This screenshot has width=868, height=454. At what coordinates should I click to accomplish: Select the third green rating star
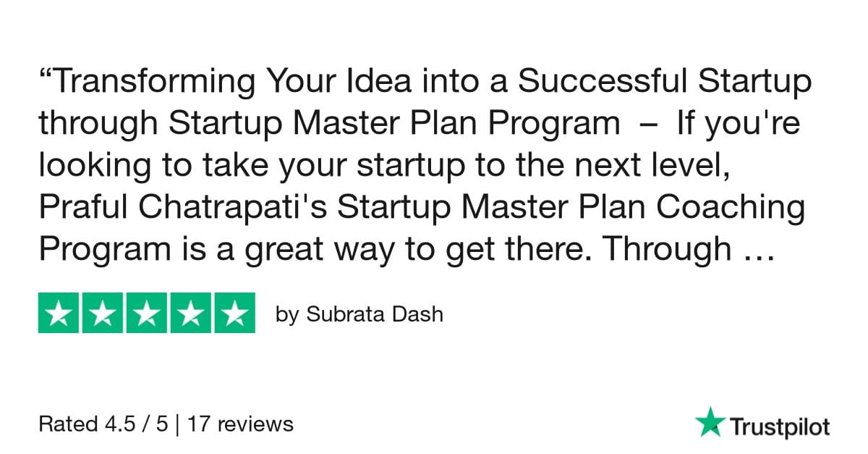147,313
